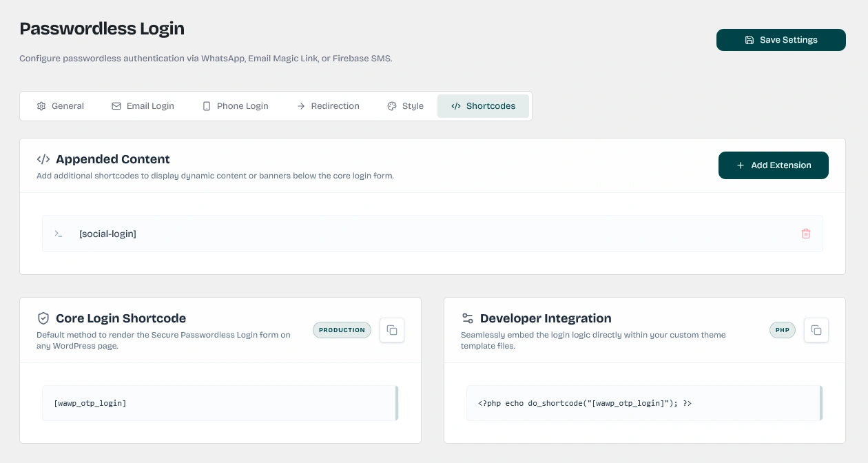Click the Add Extension button

click(773, 165)
